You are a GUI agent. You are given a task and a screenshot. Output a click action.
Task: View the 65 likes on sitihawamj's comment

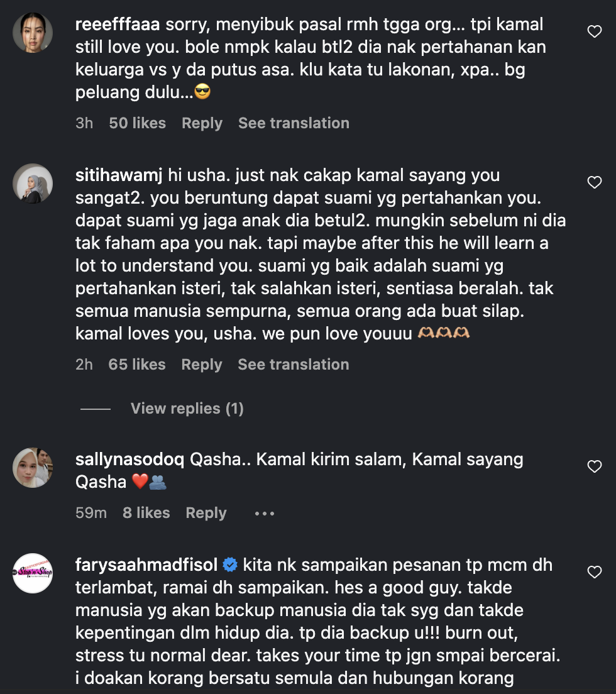tap(136, 365)
